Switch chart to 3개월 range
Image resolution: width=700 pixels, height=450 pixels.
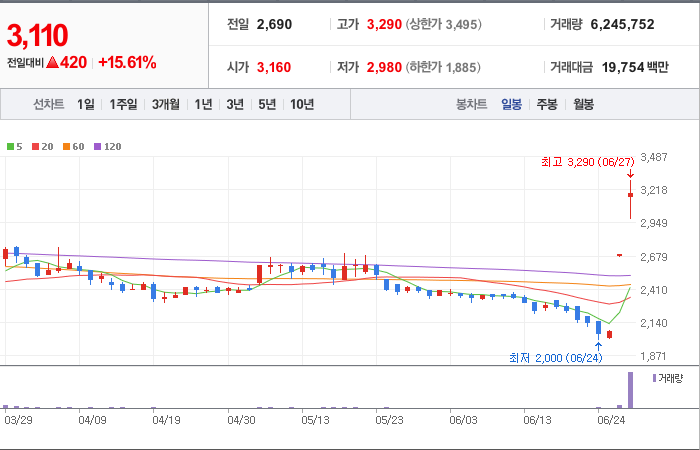tap(165, 104)
